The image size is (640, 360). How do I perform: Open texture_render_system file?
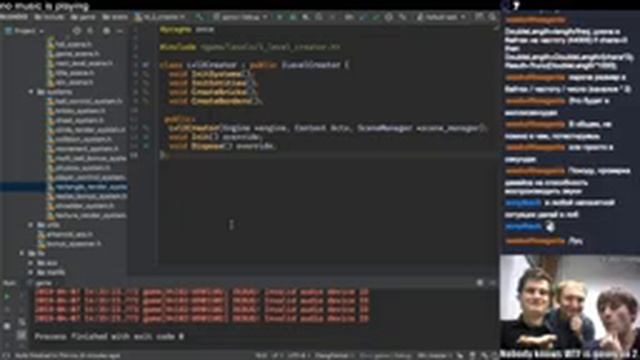click(x=87, y=215)
